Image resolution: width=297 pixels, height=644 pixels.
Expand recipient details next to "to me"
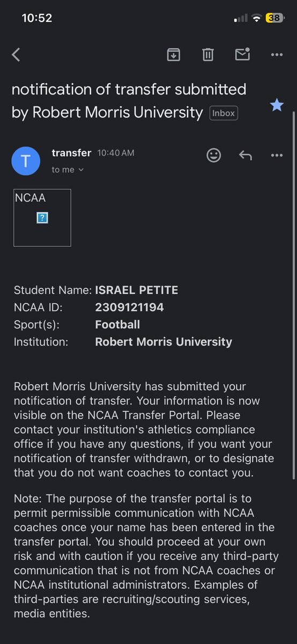(x=81, y=170)
